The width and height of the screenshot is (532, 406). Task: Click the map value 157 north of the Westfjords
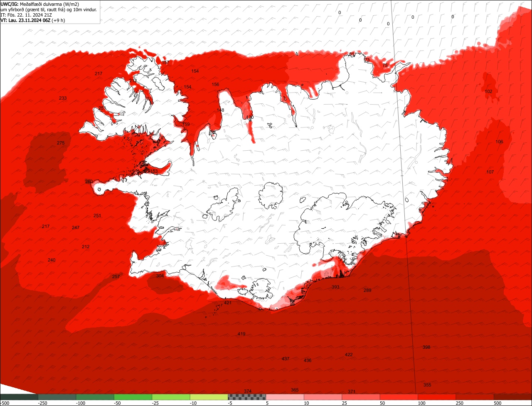click(x=165, y=63)
